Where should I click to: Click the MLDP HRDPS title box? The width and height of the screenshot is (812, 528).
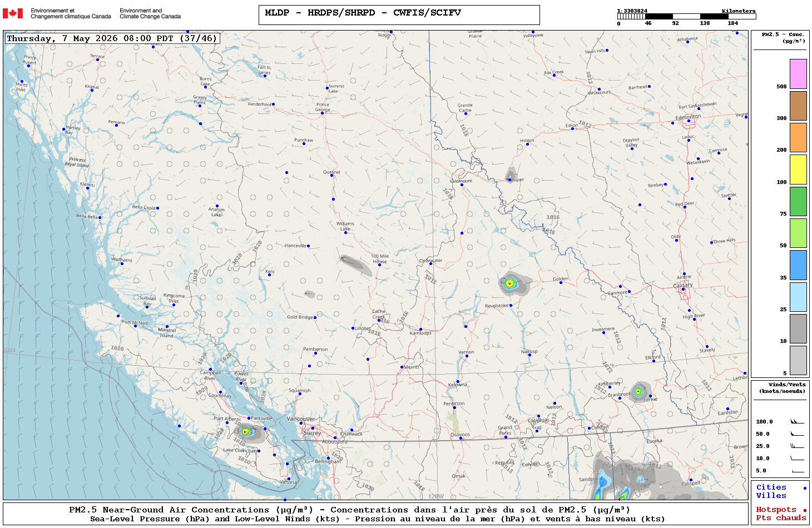tap(399, 15)
